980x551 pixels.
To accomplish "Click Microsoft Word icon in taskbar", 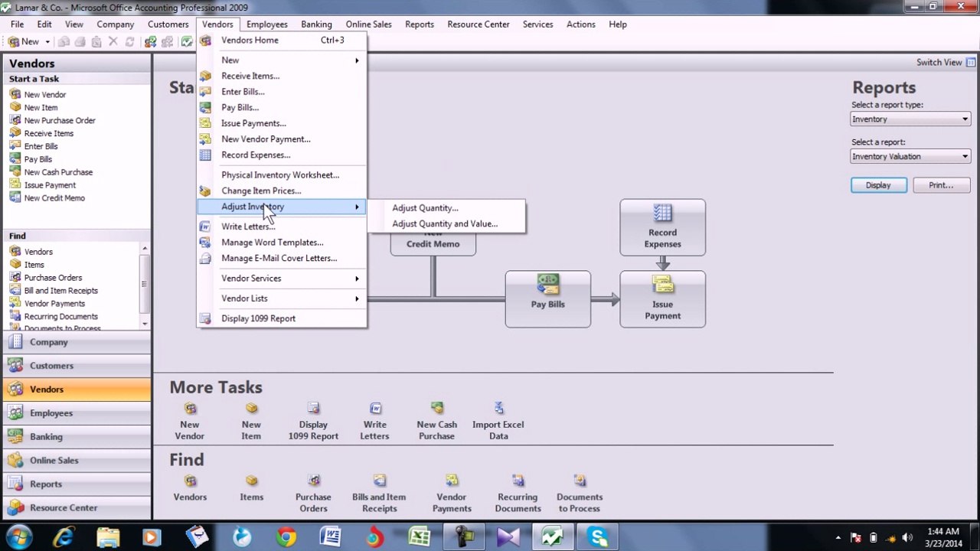I will (x=330, y=537).
